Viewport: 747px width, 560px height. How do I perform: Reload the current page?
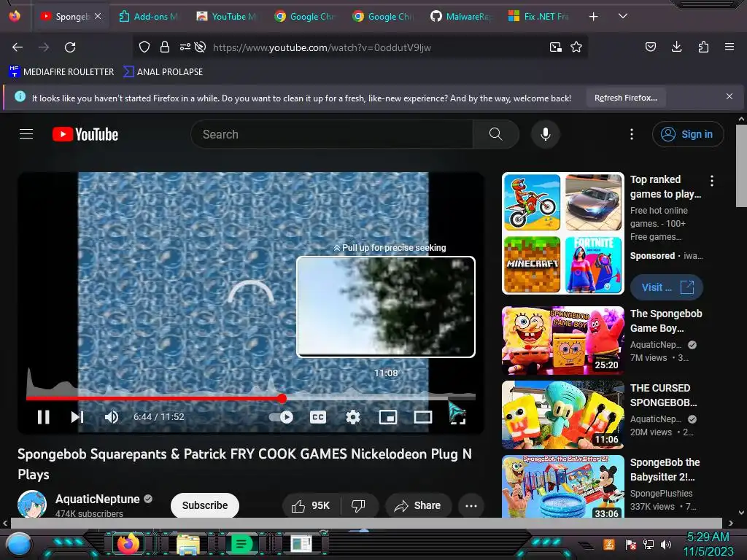pyautogui.click(x=70, y=47)
